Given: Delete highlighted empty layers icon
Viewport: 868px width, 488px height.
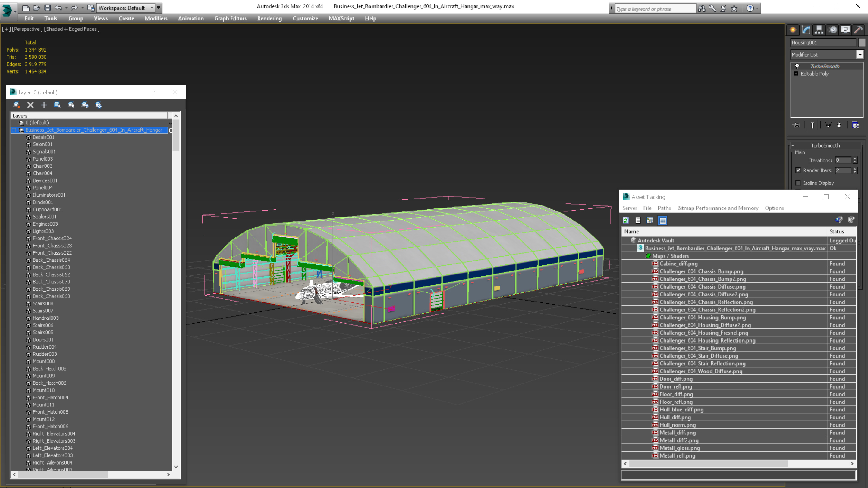Looking at the screenshot, I should pyautogui.click(x=30, y=105).
